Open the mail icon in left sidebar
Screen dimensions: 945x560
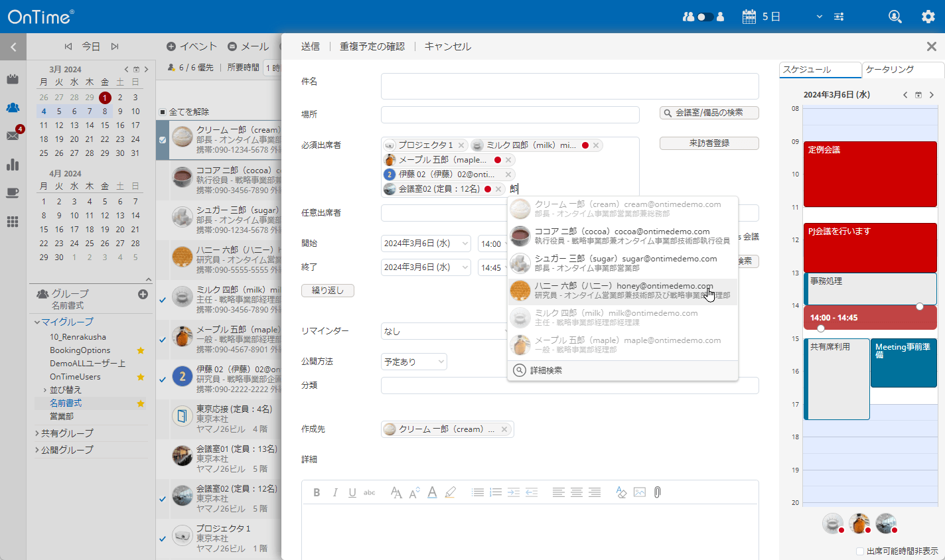(x=13, y=135)
